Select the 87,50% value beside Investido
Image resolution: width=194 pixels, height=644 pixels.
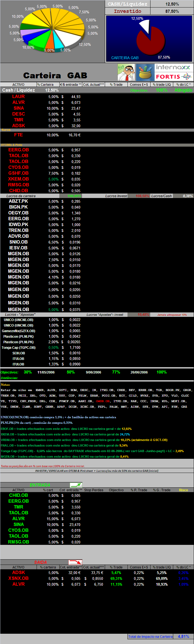(x=172, y=11)
